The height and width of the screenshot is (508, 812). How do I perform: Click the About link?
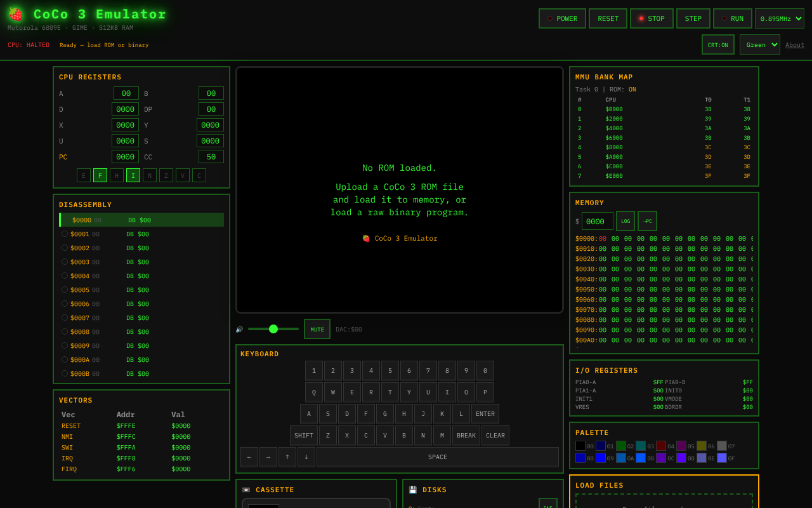(794, 44)
